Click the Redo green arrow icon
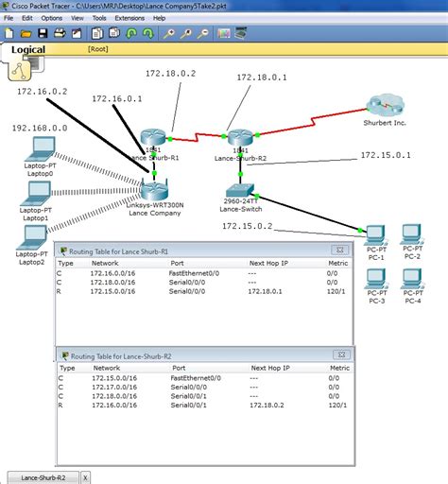 click(x=147, y=33)
